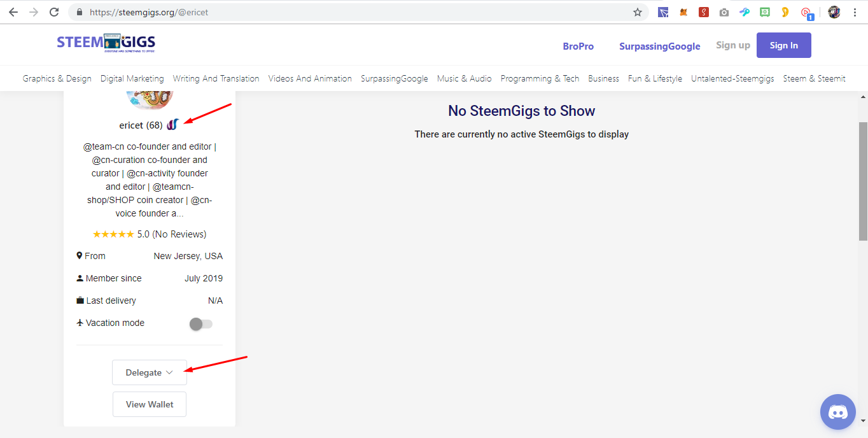This screenshot has width=868, height=438.
Task: Open the MetaMask fox extension
Action: tap(683, 12)
